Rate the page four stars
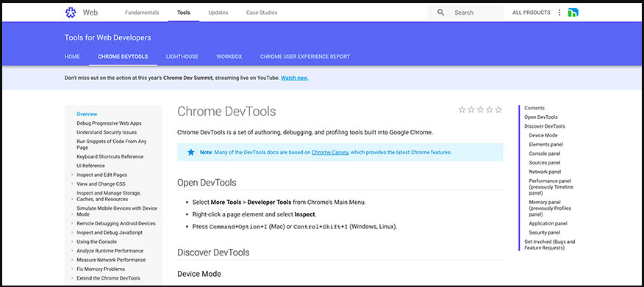 coord(490,109)
